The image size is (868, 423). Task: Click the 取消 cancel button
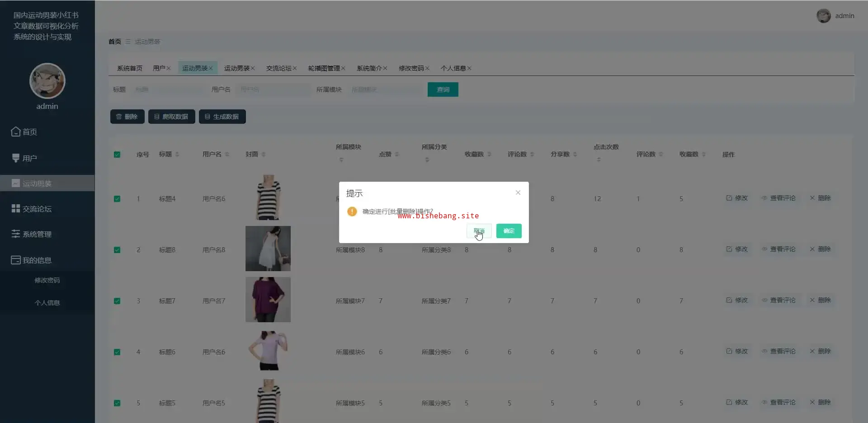click(479, 231)
